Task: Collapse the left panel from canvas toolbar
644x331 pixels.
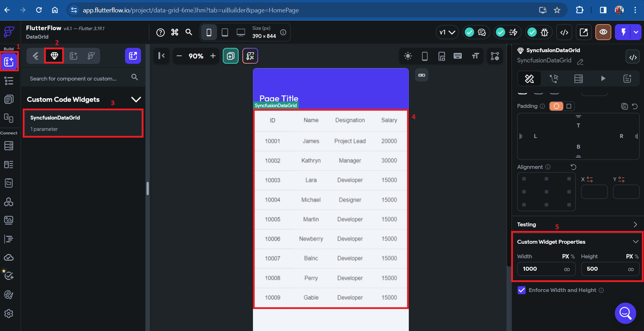Action: coord(161,56)
